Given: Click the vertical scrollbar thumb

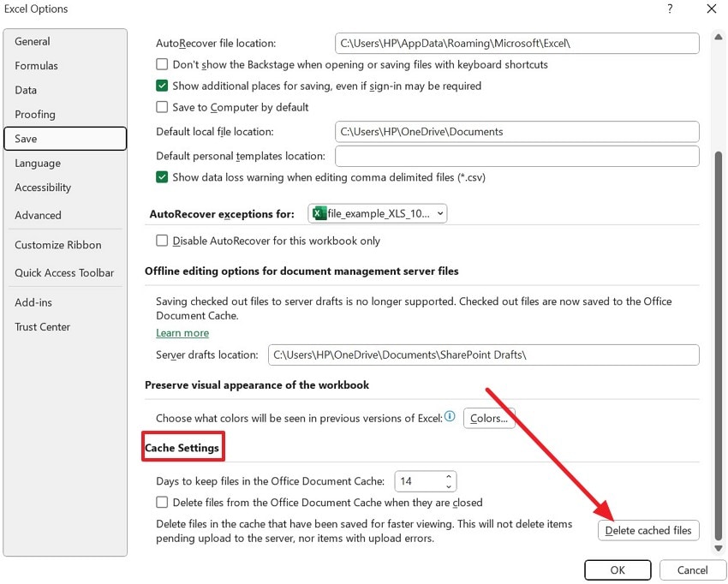Looking at the screenshot, I should coord(719,345).
